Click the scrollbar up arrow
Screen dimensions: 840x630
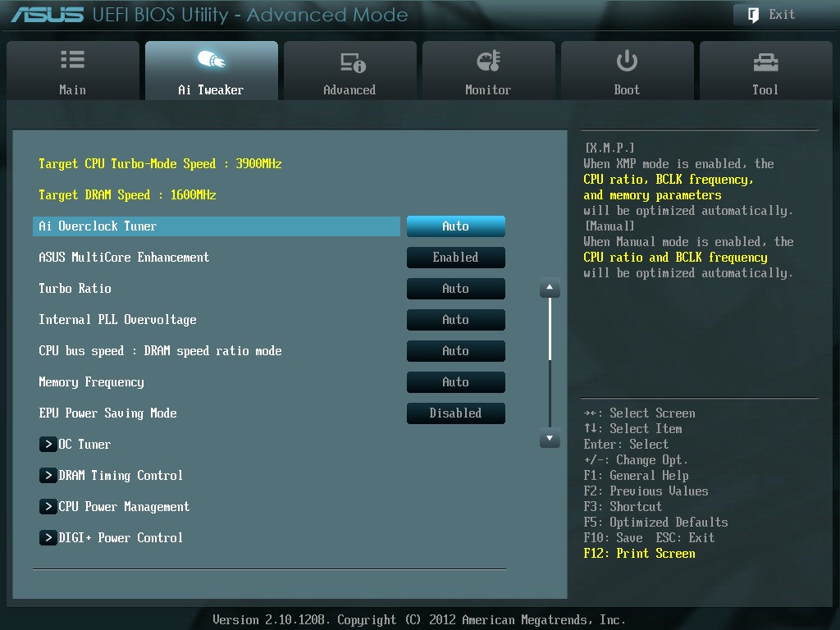pos(550,289)
